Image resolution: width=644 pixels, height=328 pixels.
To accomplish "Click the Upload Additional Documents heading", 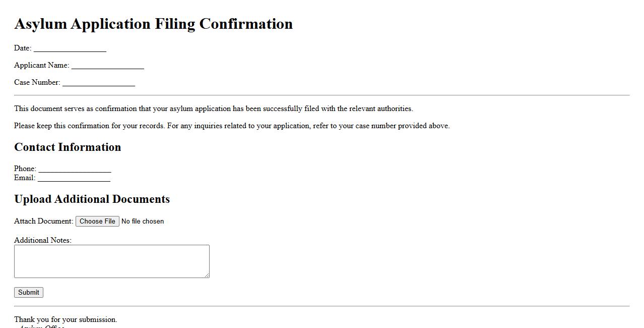I will click(x=92, y=199).
